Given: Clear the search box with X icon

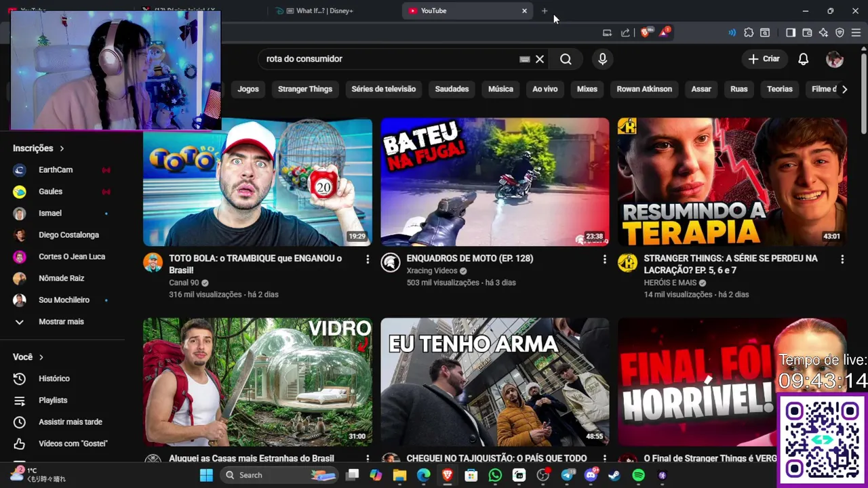Looking at the screenshot, I should pos(540,59).
